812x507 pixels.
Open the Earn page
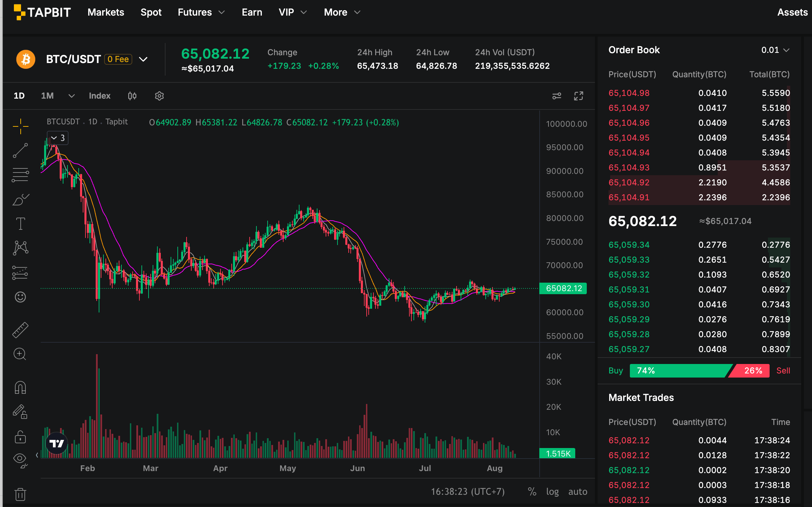(252, 12)
